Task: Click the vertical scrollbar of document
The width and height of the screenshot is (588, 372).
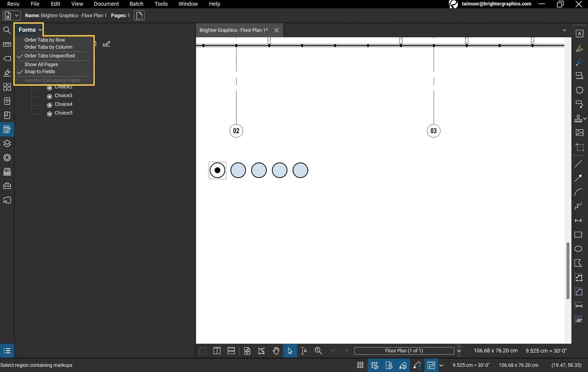Action: coord(568,270)
